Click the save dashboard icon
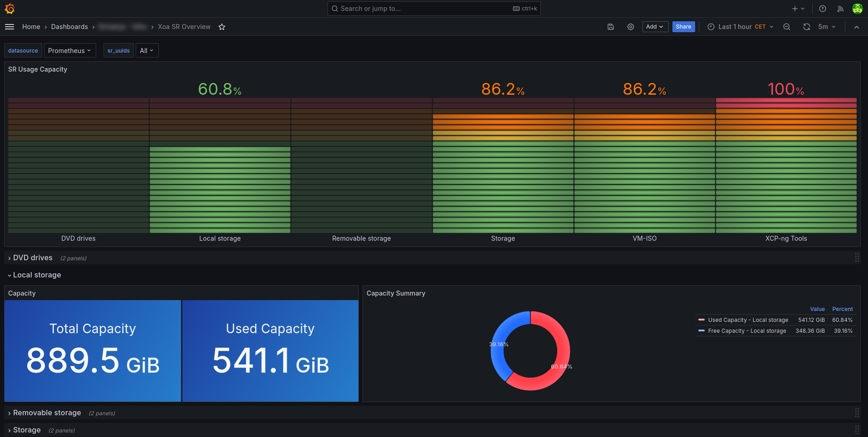The height and width of the screenshot is (437, 868). [611, 27]
